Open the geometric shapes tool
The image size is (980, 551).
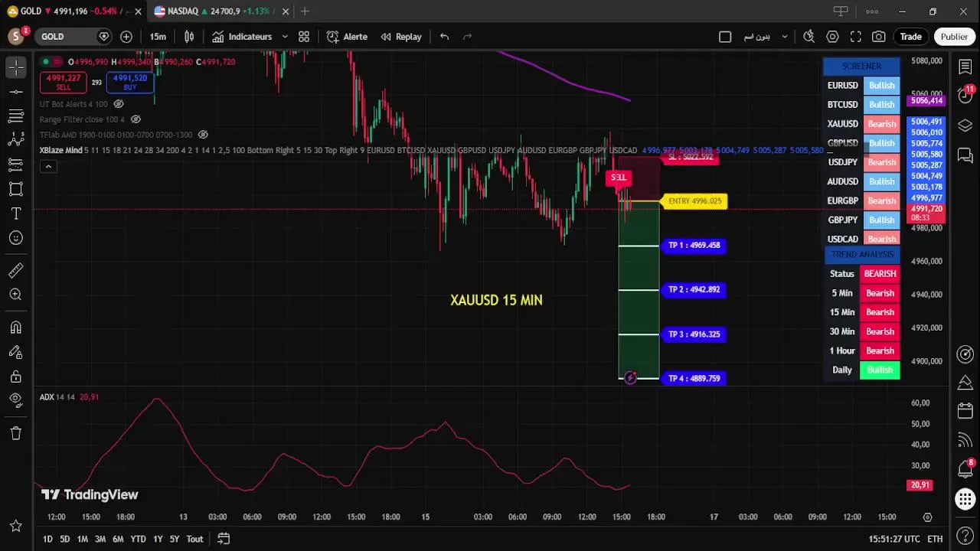click(15, 189)
